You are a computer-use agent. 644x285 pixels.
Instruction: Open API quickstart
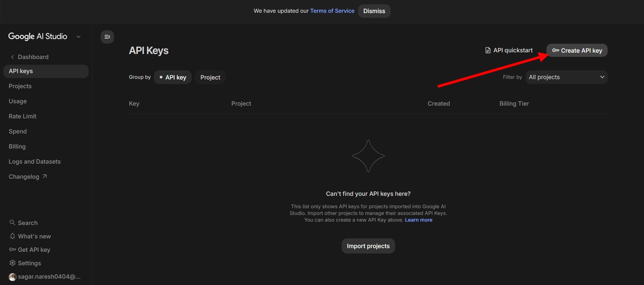pyautogui.click(x=509, y=50)
